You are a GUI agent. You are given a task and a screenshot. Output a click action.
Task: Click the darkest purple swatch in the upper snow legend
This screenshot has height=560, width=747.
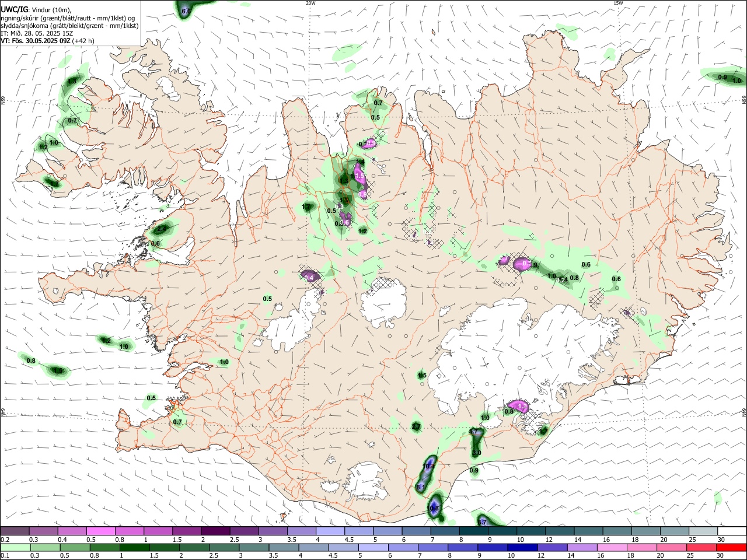tap(215, 531)
